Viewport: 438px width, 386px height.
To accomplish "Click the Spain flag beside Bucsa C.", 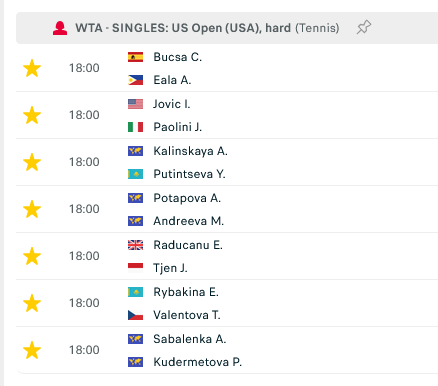I will 135,57.
